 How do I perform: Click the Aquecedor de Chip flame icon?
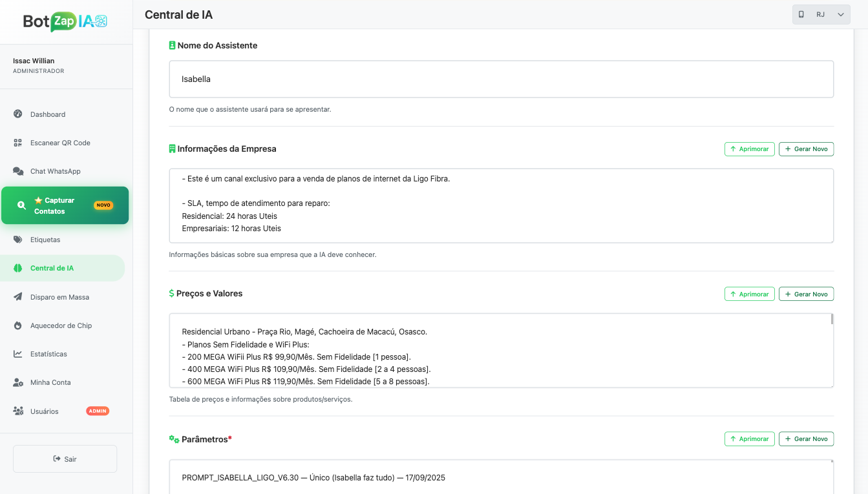(18, 325)
